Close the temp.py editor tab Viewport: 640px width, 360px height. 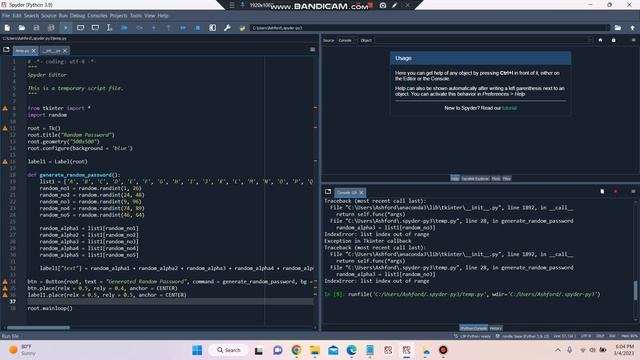pyautogui.click(x=34, y=51)
